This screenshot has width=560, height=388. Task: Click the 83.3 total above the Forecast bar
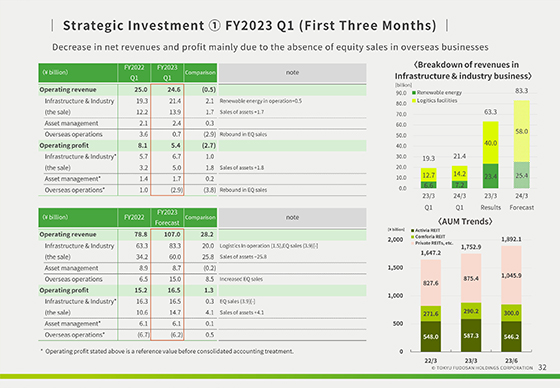pos(521,91)
